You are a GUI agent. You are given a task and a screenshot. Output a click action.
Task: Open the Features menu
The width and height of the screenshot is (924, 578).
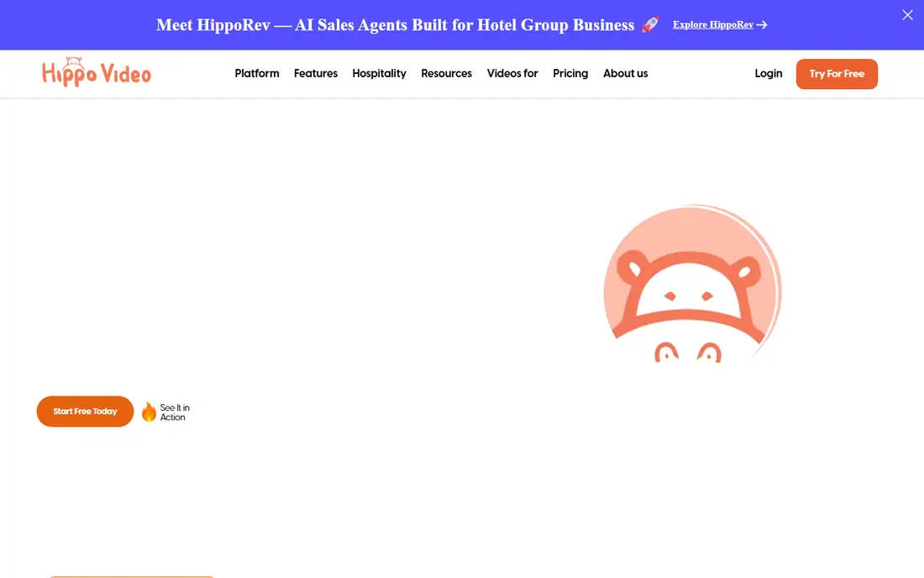coord(316,74)
